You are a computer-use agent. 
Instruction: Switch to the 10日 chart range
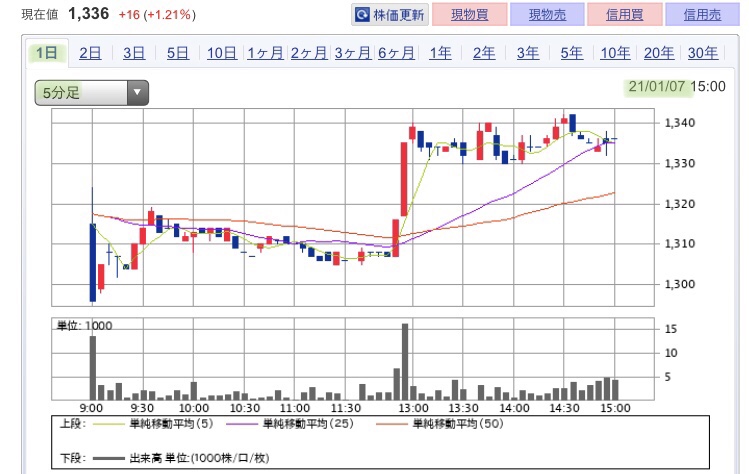pos(222,53)
